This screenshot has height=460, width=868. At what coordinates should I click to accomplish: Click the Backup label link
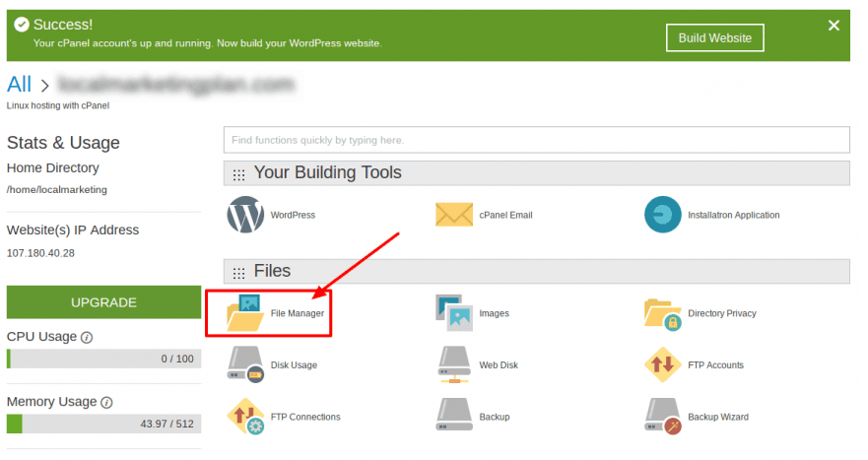pos(495,417)
